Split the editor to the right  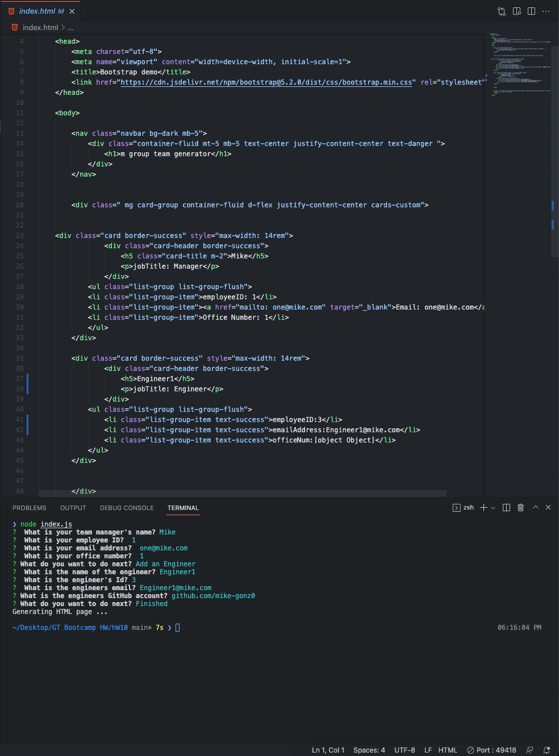pos(531,11)
